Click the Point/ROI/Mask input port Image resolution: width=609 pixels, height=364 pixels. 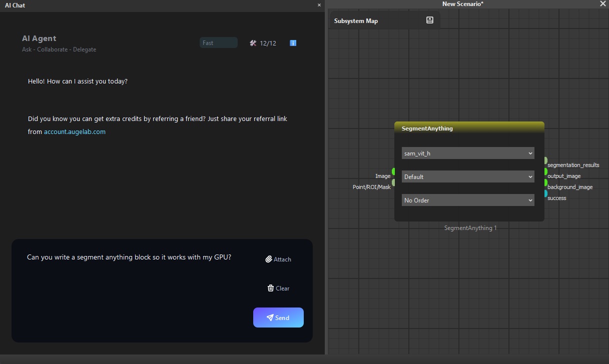coord(393,182)
